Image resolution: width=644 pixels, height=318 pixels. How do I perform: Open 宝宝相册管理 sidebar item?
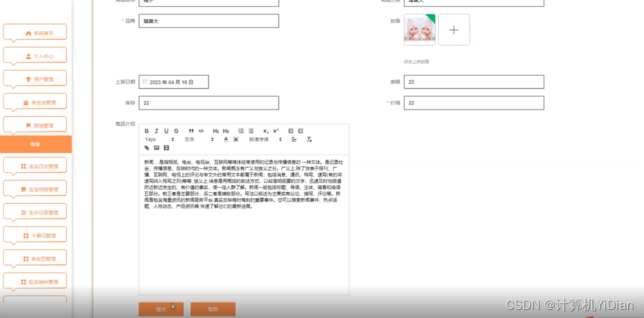pyautogui.click(x=35, y=189)
